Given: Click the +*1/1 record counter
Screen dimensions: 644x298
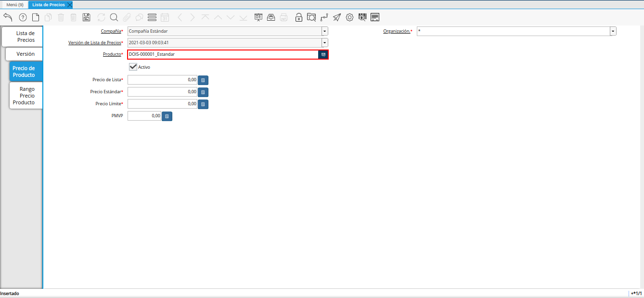Looking at the screenshot, I should tap(636, 293).
